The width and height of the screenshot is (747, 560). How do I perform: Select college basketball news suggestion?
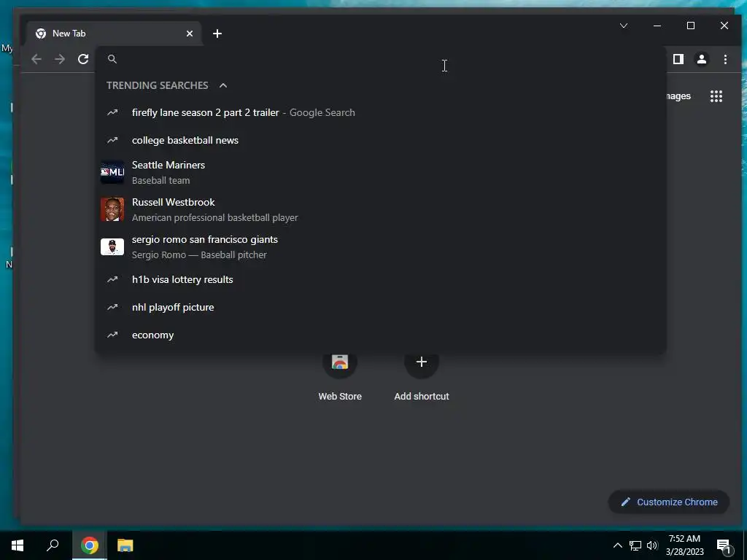coord(381,141)
